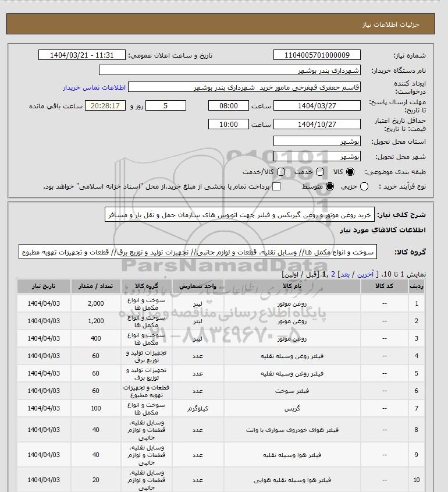Screen dimensions: 448x492
Task: Click فیلتر هوا وسیله نقلیه هوایی item
Action: 292,480
